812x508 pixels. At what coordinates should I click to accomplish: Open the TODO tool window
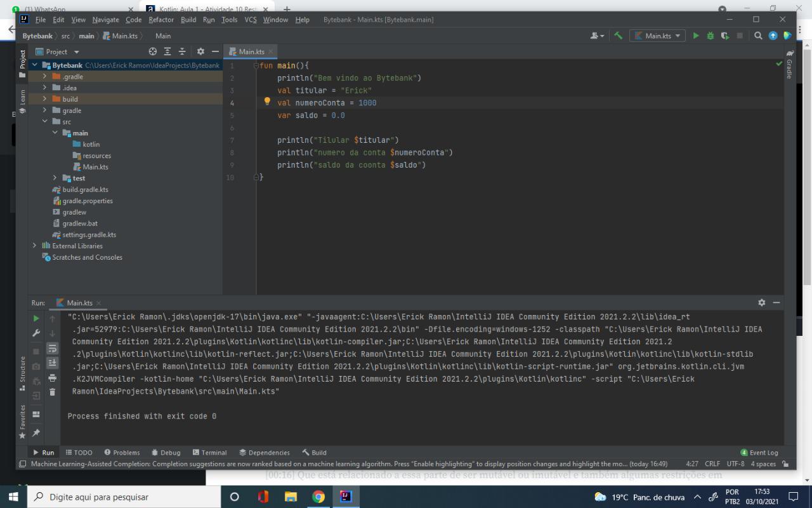pyautogui.click(x=79, y=452)
